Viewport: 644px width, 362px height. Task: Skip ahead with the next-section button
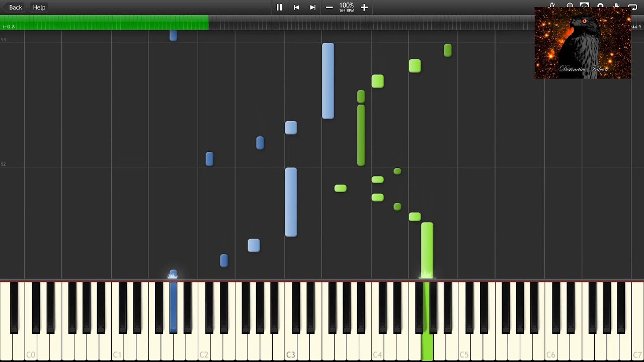tap(312, 7)
